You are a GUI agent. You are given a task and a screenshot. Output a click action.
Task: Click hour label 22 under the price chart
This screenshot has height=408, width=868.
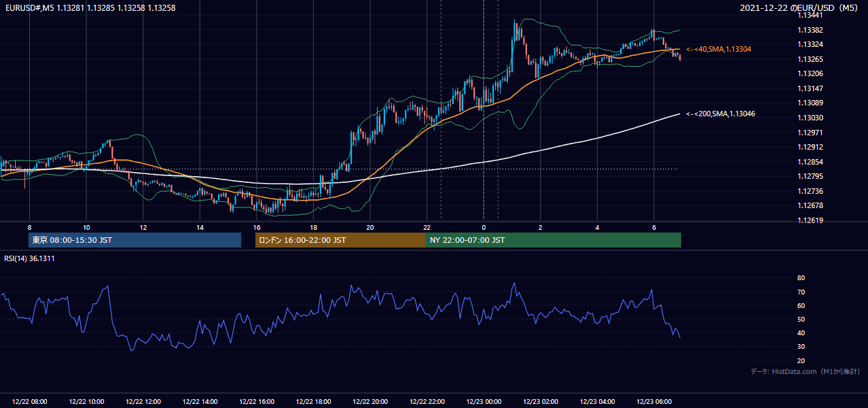pyautogui.click(x=427, y=227)
